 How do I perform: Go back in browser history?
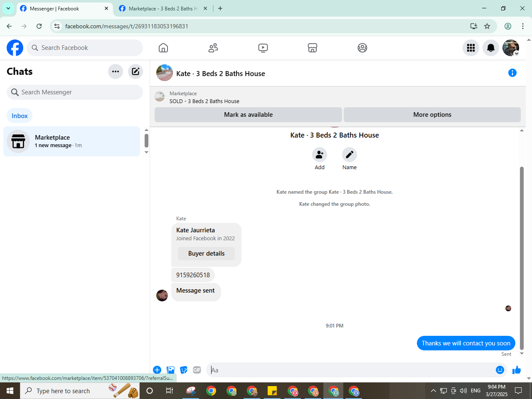[x=9, y=26]
